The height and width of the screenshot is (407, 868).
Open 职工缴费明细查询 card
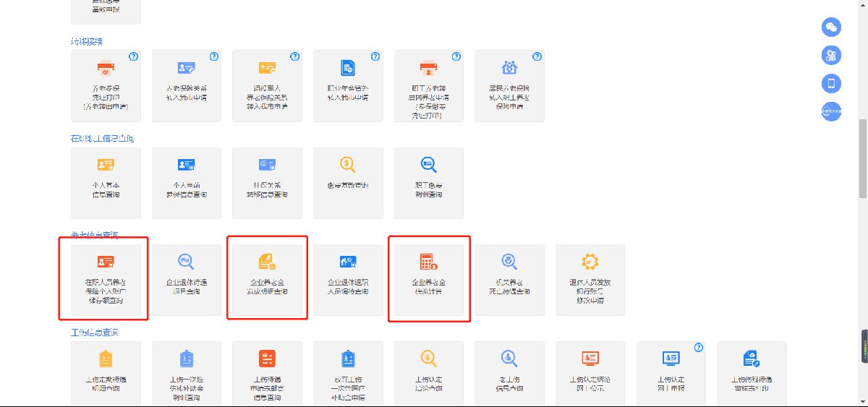click(x=429, y=183)
